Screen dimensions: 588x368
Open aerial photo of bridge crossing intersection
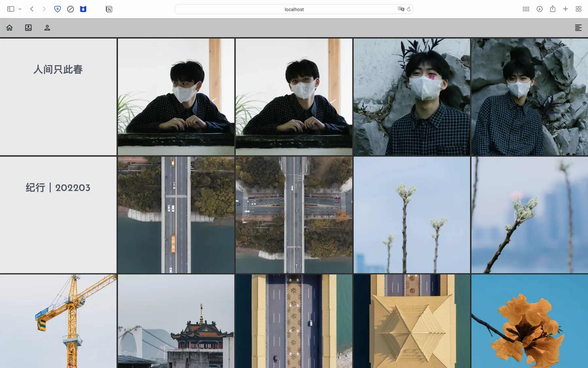tap(294, 215)
